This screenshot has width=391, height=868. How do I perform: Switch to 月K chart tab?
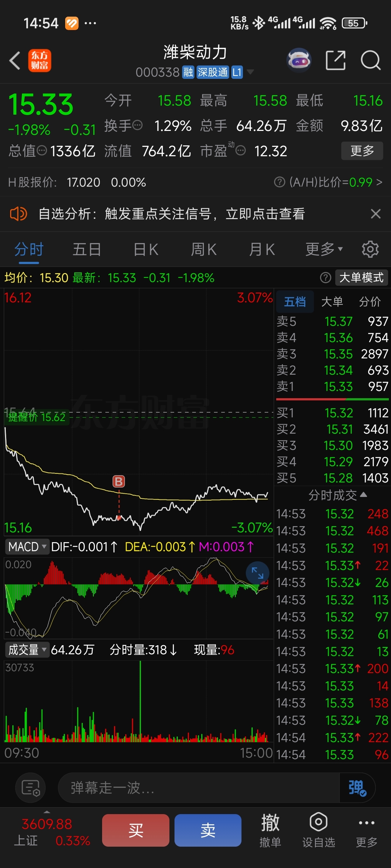(x=262, y=249)
